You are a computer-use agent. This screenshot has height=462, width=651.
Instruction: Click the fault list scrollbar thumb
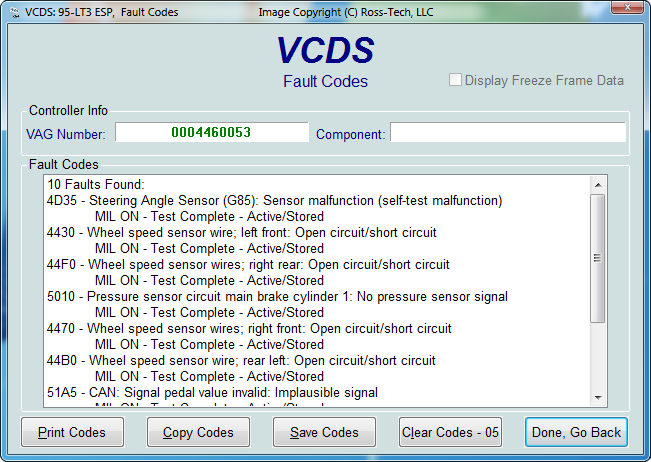[598, 258]
